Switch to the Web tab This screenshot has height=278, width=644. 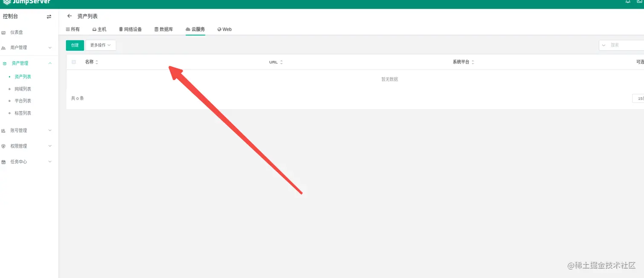(x=224, y=29)
